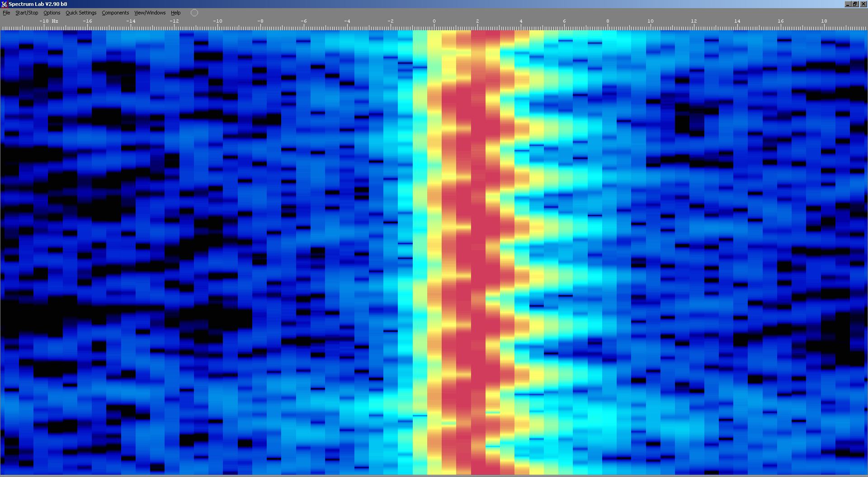
Task: Restore down the Spectrum Lab window
Action: click(x=855, y=4)
